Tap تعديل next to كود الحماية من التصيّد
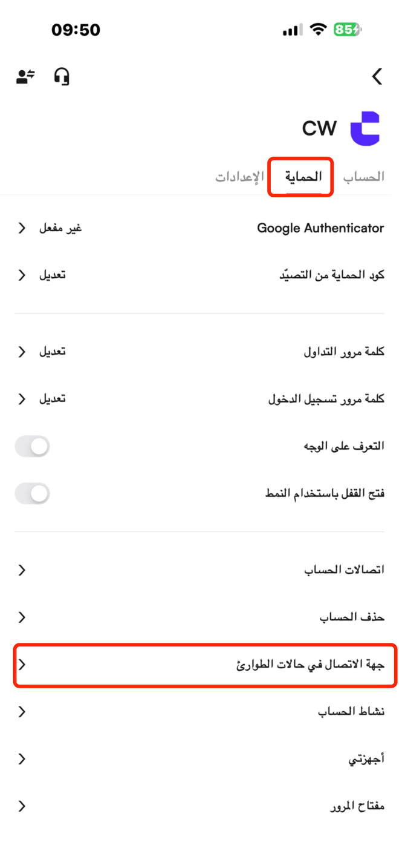This screenshot has width=399, height=868. 53,275
